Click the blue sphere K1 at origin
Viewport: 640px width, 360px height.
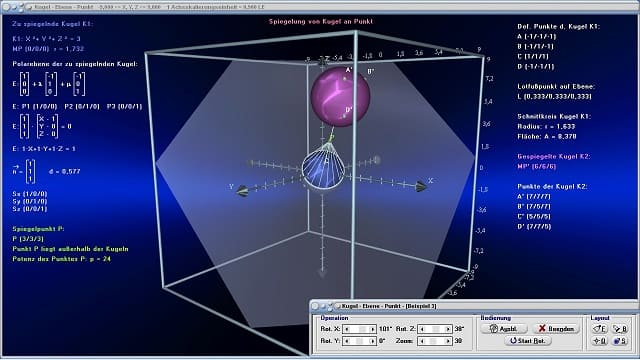[323, 168]
